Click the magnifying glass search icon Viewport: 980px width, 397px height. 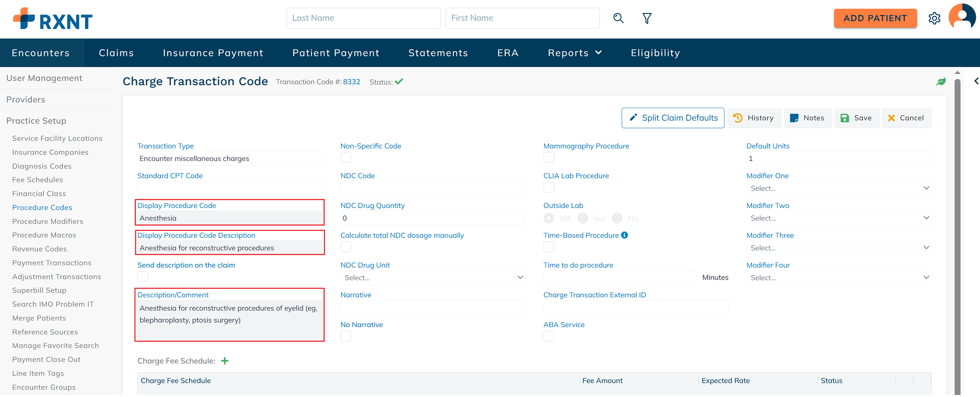click(x=618, y=18)
